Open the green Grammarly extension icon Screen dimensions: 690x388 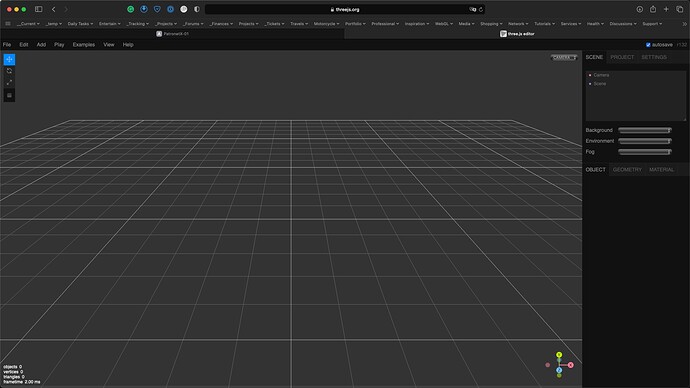pos(131,9)
